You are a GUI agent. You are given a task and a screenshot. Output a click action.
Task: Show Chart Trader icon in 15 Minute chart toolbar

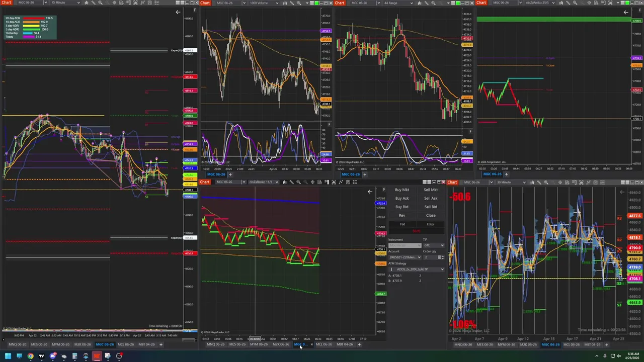click(x=129, y=3)
